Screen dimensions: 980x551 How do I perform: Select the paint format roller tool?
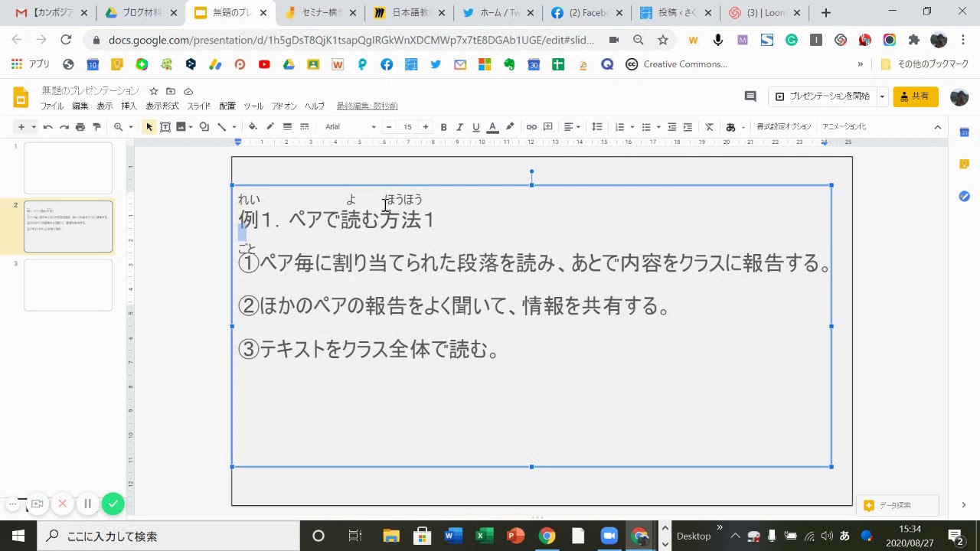click(96, 127)
